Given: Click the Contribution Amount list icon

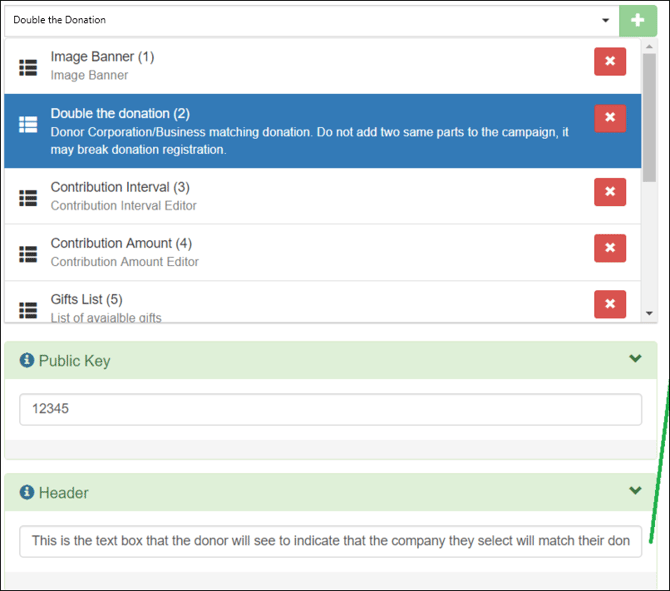Looking at the screenshot, I should (28, 253).
